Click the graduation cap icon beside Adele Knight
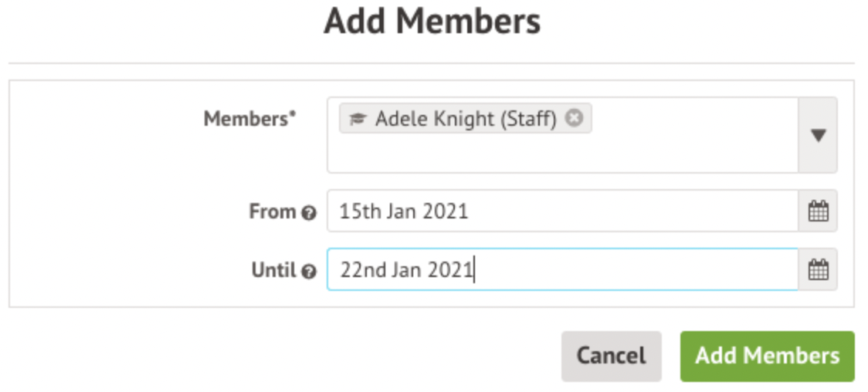868x392 pixels. pyautogui.click(x=357, y=120)
